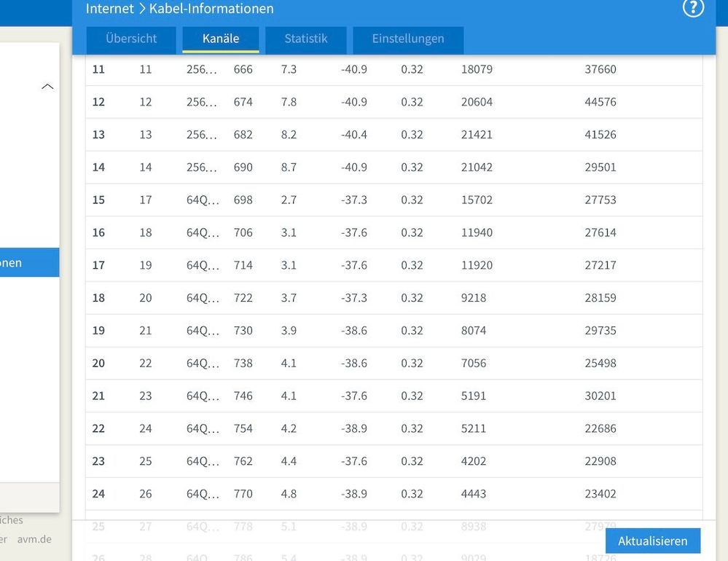Click value 27614 in row 16

[x=600, y=232]
